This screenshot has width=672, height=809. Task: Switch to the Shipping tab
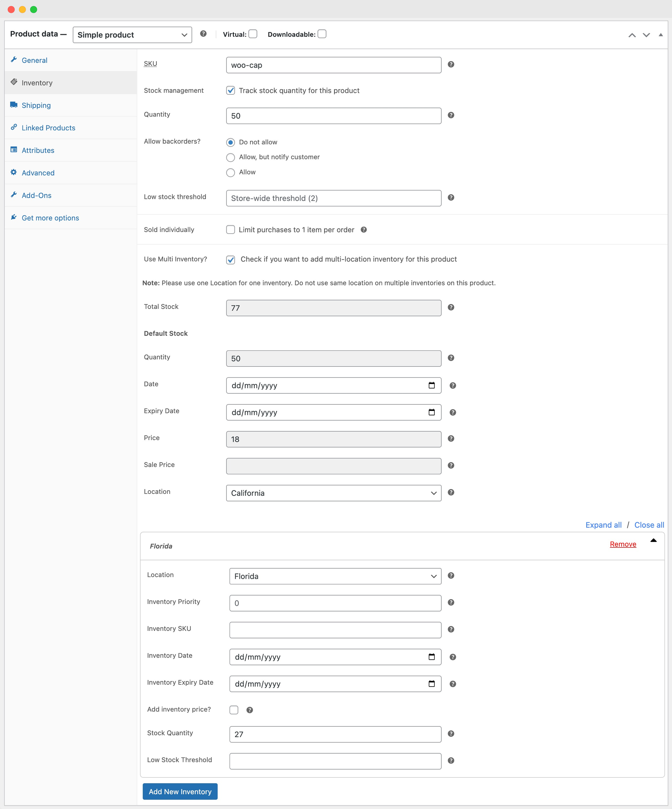click(x=36, y=105)
